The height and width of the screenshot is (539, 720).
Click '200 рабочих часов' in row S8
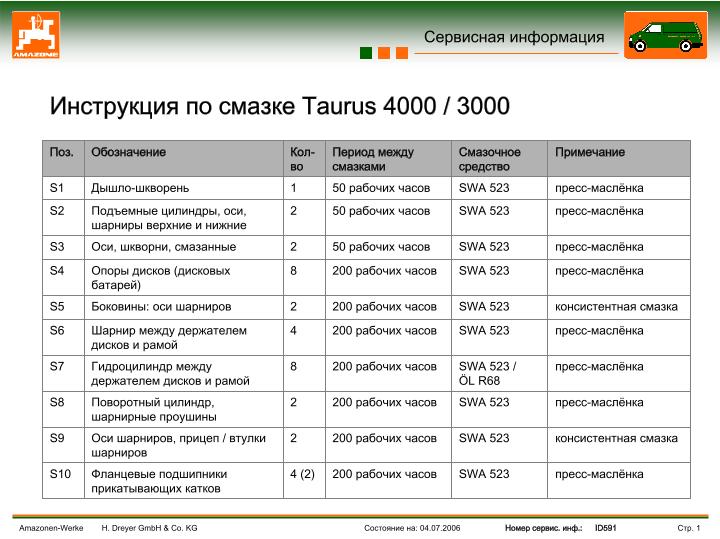point(384,402)
